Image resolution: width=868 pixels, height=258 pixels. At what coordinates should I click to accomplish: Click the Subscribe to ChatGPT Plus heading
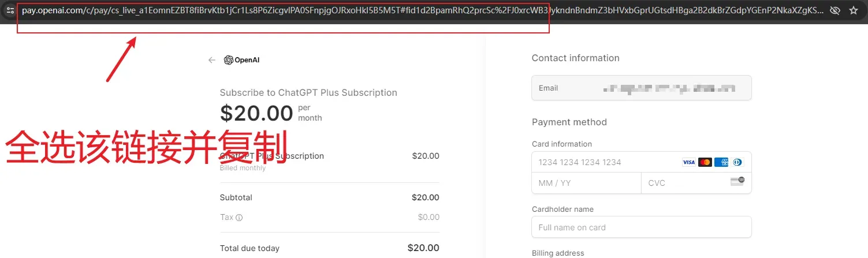point(308,92)
